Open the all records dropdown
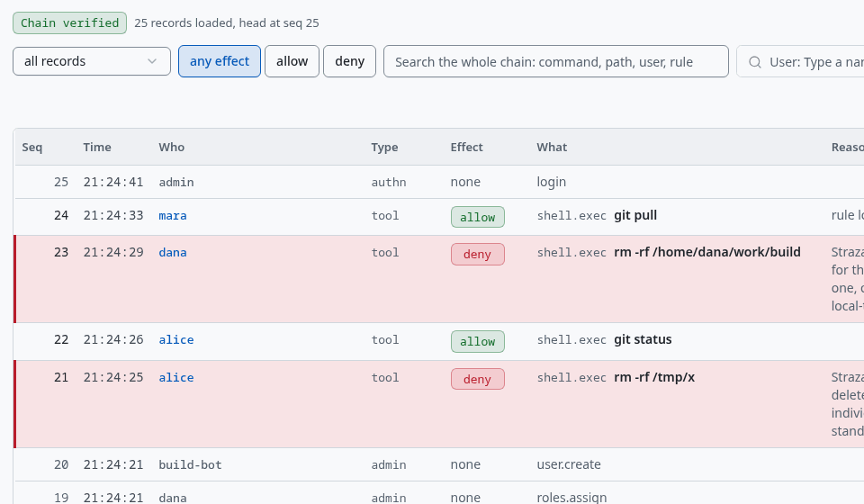 pos(92,61)
